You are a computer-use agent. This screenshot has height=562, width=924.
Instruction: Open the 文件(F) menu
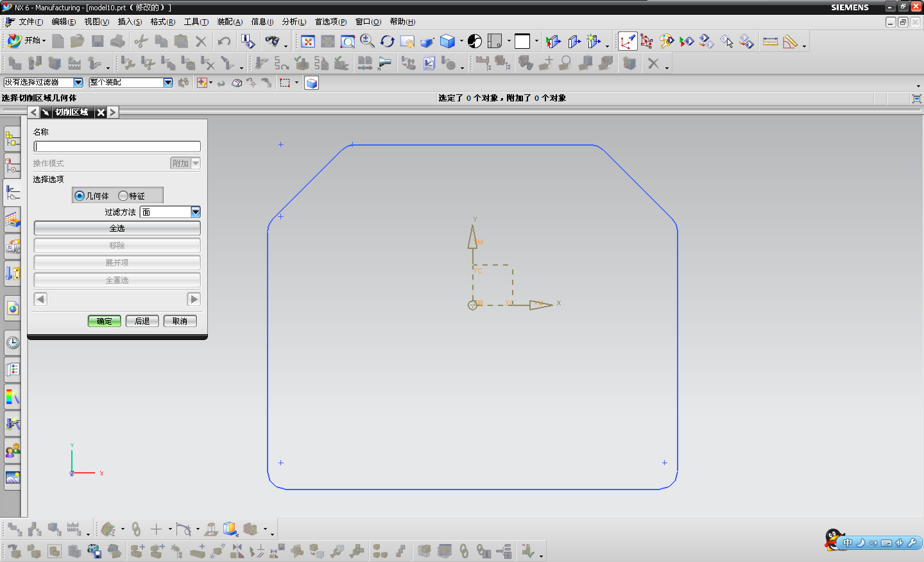(31, 22)
